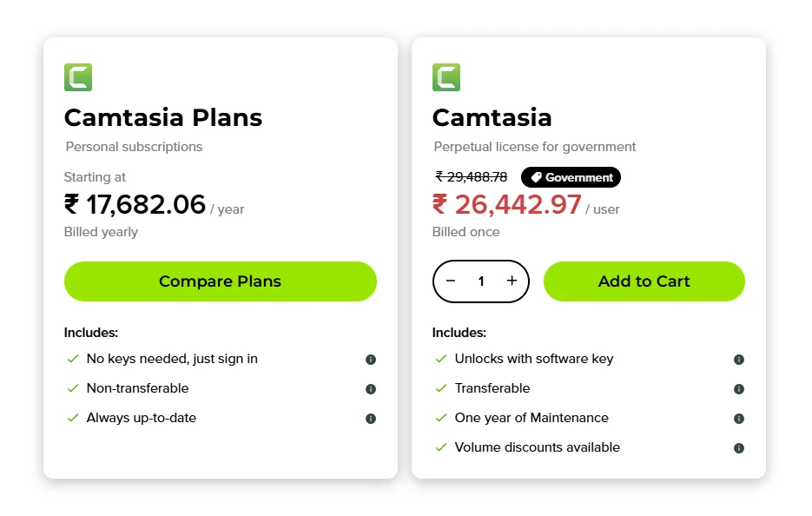The image size is (812, 516).
Task: Click the quantity field showing 1
Action: [x=481, y=281]
